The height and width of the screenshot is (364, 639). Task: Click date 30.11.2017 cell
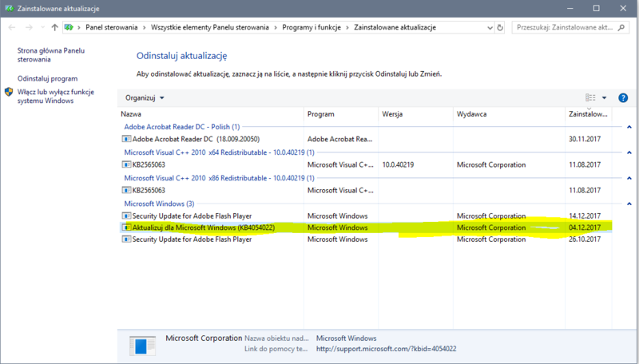click(585, 139)
